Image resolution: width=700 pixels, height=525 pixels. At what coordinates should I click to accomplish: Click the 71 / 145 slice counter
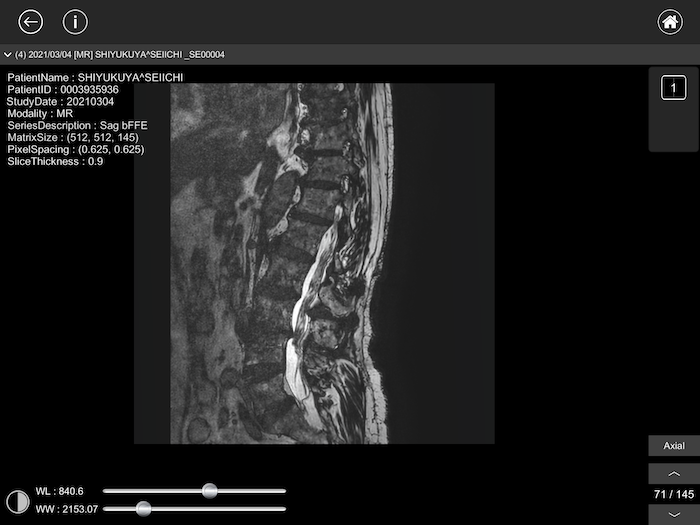click(673, 494)
